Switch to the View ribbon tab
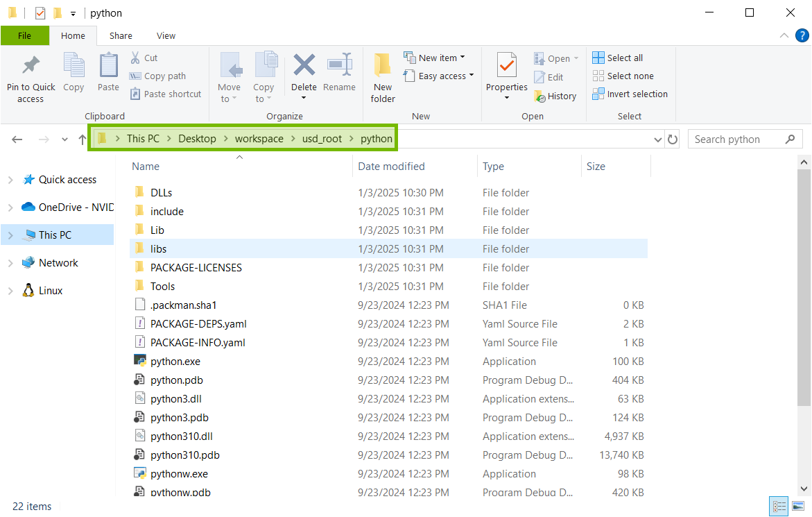This screenshot has width=812, height=517. [166, 36]
